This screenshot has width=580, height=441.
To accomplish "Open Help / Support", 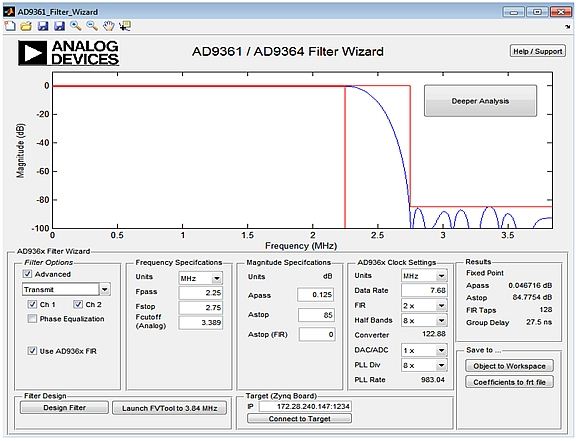I will (x=538, y=51).
